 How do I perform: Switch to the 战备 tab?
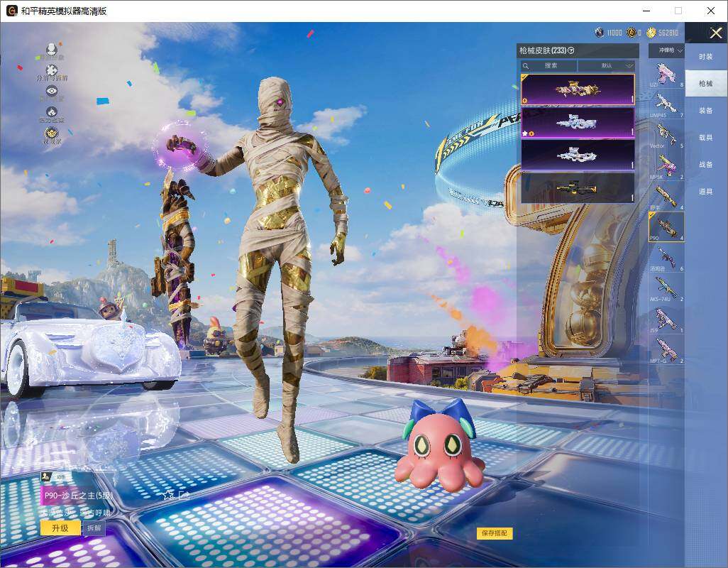(x=706, y=165)
